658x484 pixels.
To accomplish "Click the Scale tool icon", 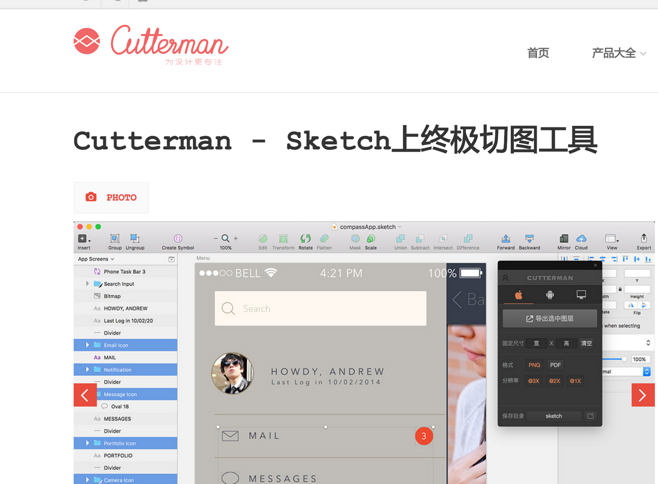I will pos(371,238).
